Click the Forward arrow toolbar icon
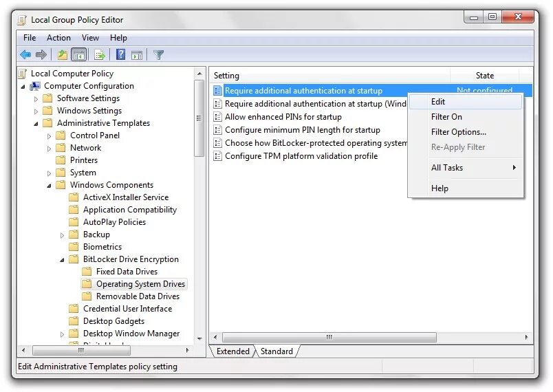This screenshot has height=392, width=553. [41, 54]
